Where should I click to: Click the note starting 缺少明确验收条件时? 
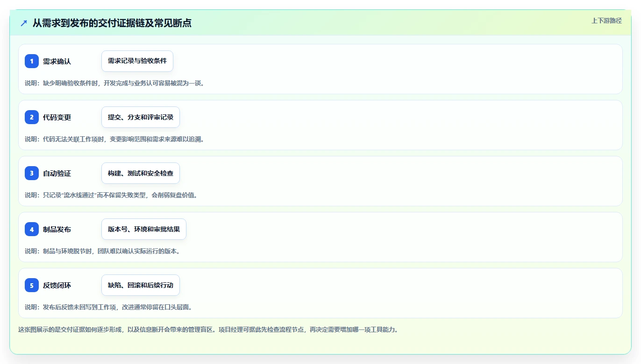click(x=114, y=83)
